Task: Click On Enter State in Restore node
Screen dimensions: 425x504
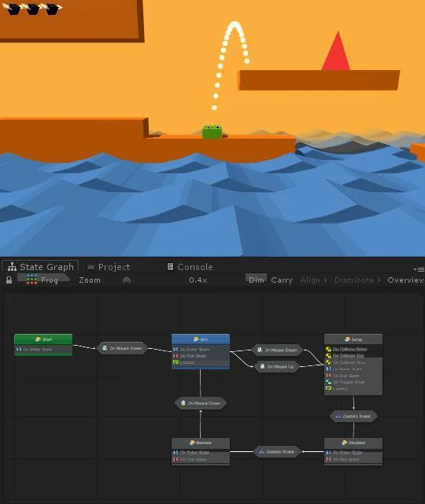Action: 194,453
